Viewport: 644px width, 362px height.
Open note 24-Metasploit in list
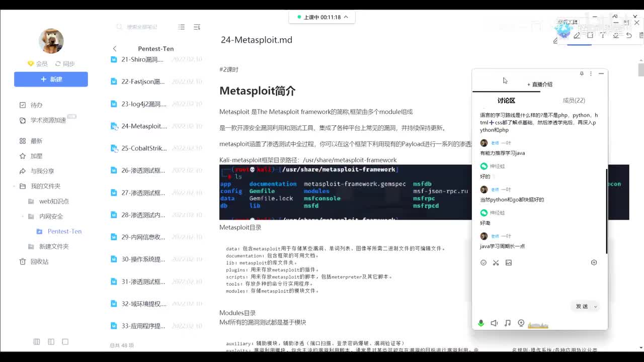coord(156,126)
